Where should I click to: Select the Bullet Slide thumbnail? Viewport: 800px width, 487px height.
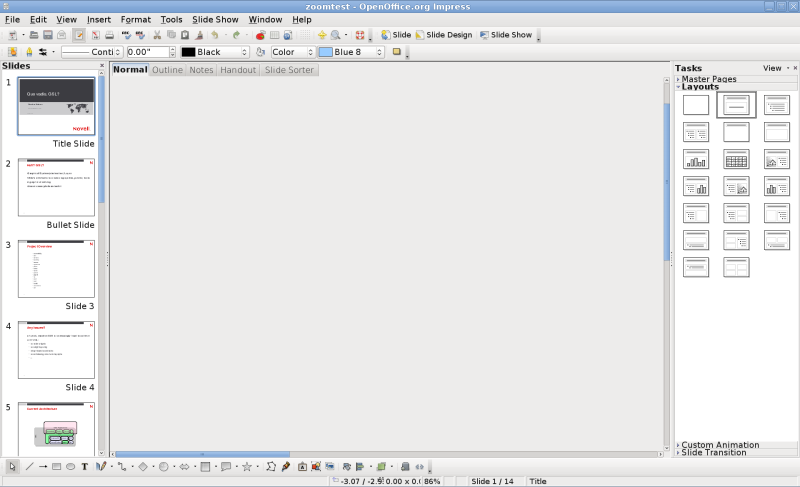coord(56,187)
